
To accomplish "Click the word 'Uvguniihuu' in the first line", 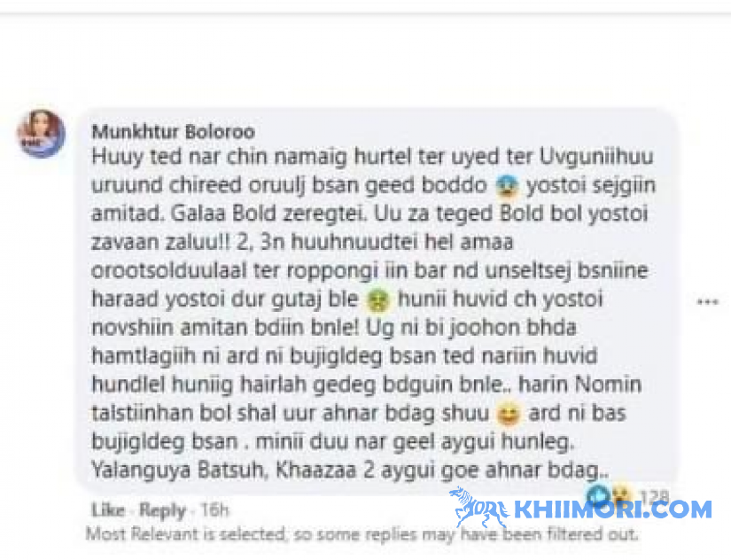I will click(x=596, y=157).
